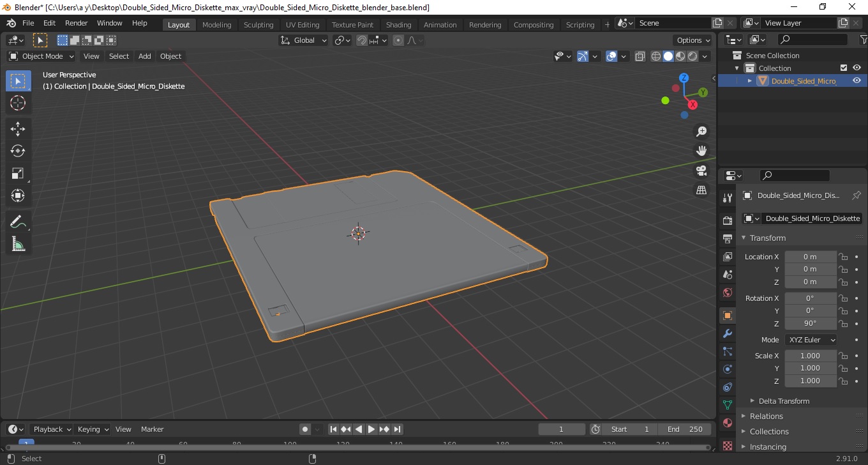868x465 pixels.
Task: Toggle X-Ray display mode
Action: pos(640,56)
